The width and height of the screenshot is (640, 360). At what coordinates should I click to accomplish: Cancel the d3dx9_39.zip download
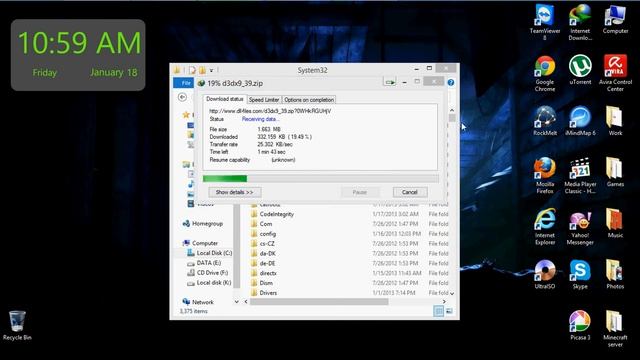click(x=409, y=192)
